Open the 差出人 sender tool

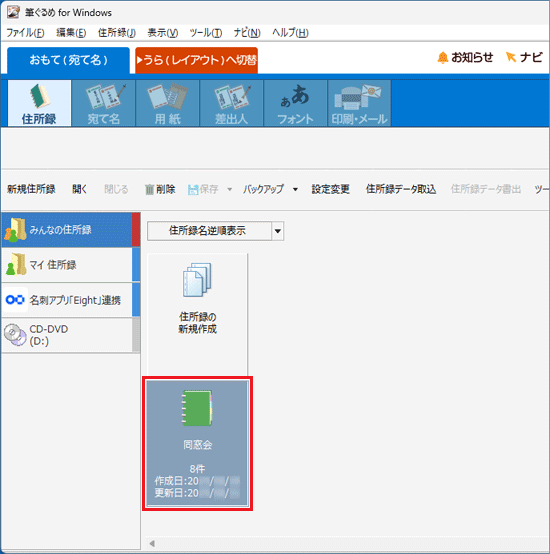tap(231, 103)
